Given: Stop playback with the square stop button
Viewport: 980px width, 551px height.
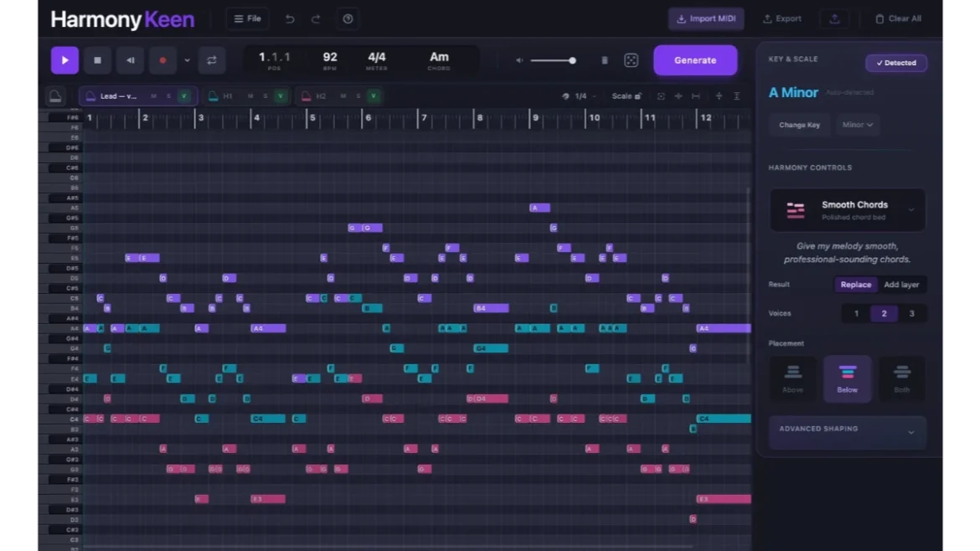Looking at the screenshot, I should pyautogui.click(x=97, y=60).
